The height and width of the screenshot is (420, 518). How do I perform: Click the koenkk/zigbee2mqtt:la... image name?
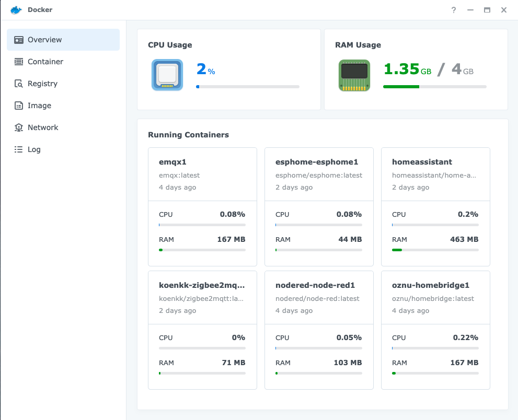point(201,299)
